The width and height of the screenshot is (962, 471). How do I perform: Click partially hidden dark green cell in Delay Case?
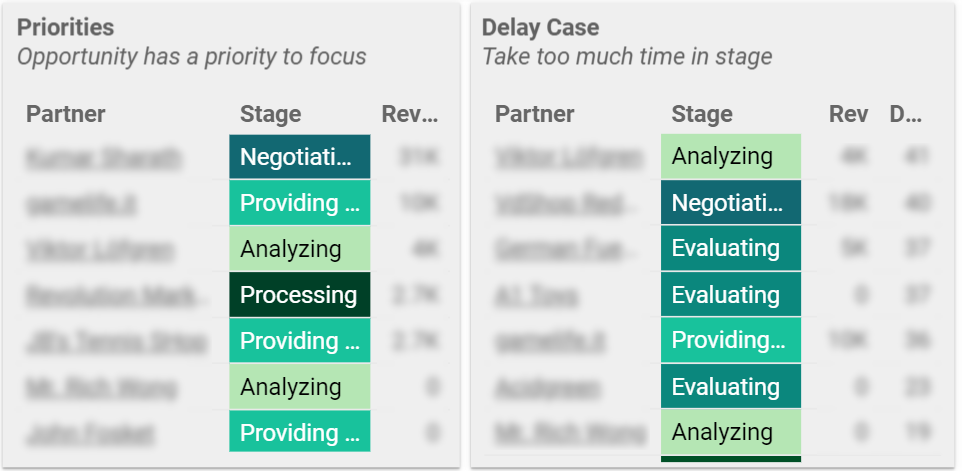tap(731, 459)
